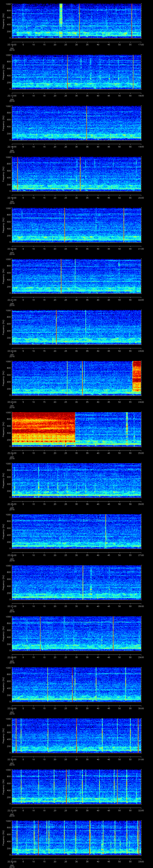Viewport: 153px width, 868px height.
Task: Click the 22:32:00 start time label
Action: tap(12, 861)
